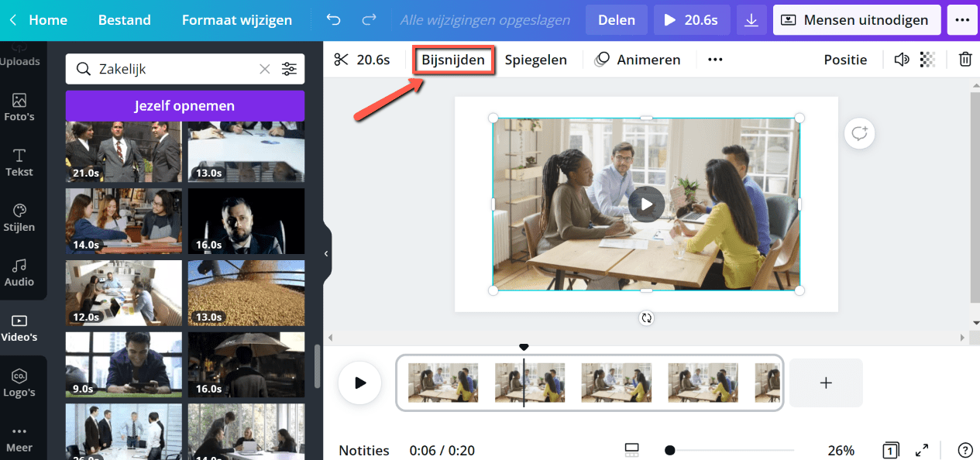Click the download arrow icon
Image resolution: width=980 pixels, height=460 pixels.
pos(751,20)
